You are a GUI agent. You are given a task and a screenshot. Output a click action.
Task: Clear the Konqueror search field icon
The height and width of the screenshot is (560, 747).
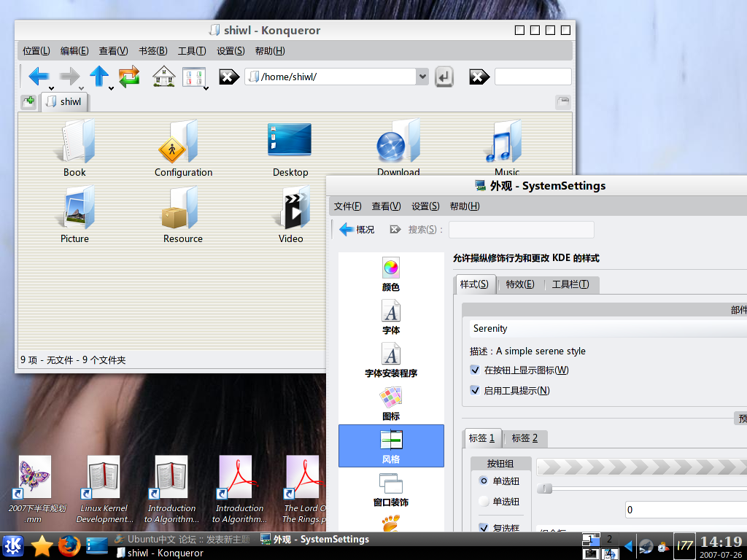[x=479, y=76]
